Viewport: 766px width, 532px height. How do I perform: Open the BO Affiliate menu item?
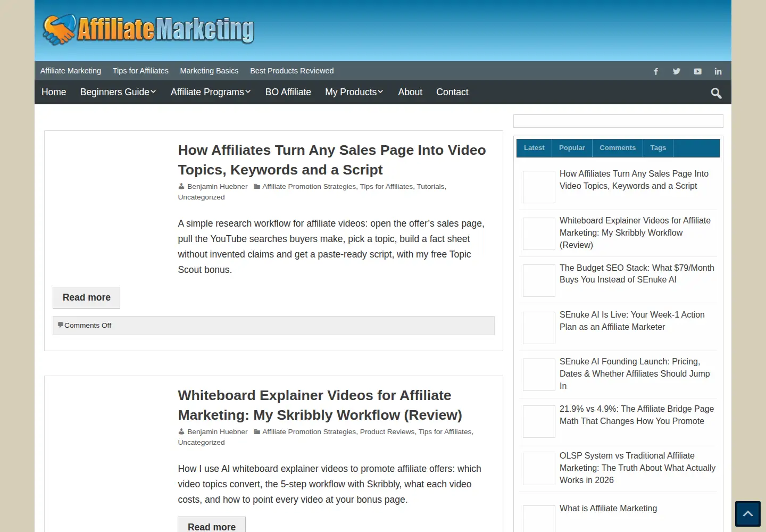click(x=288, y=92)
